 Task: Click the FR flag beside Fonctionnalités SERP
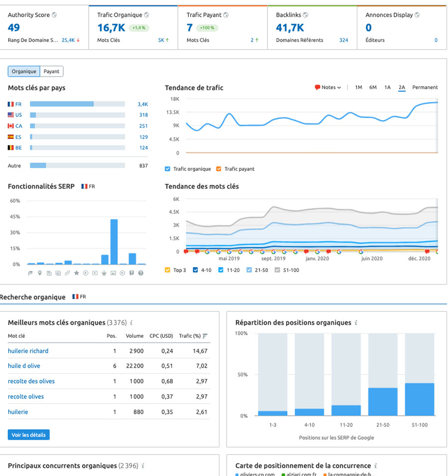pos(85,186)
